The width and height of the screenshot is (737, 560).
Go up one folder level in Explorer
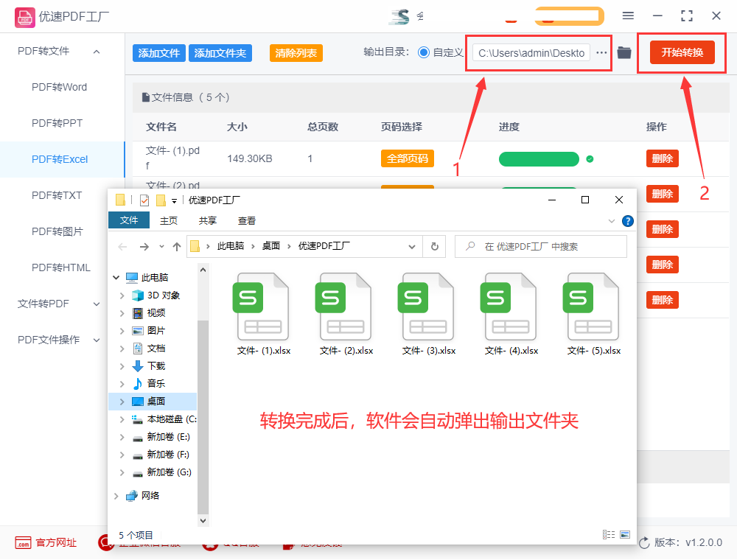click(177, 247)
